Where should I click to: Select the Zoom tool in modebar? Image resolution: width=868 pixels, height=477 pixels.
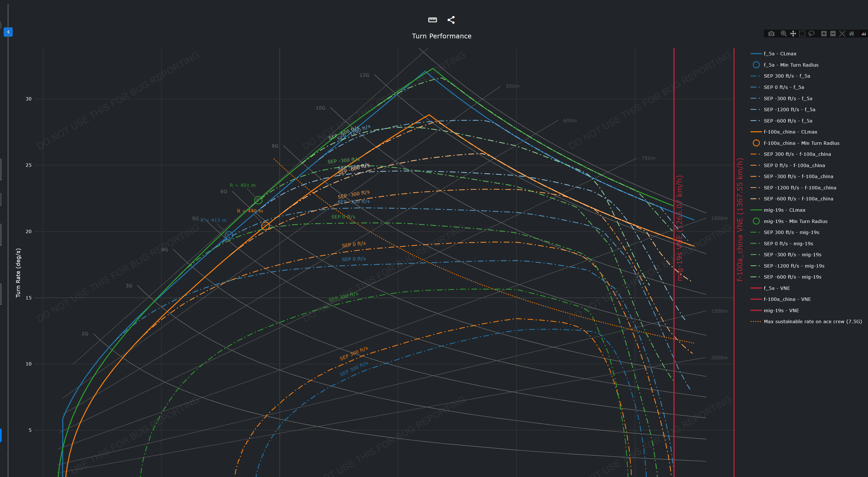[783, 34]
